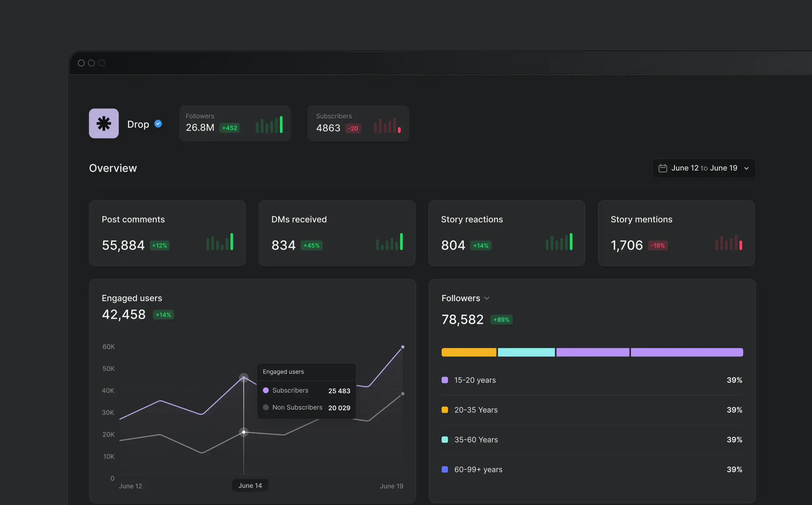Click the +452 followers change badge

tap(230, 128)
